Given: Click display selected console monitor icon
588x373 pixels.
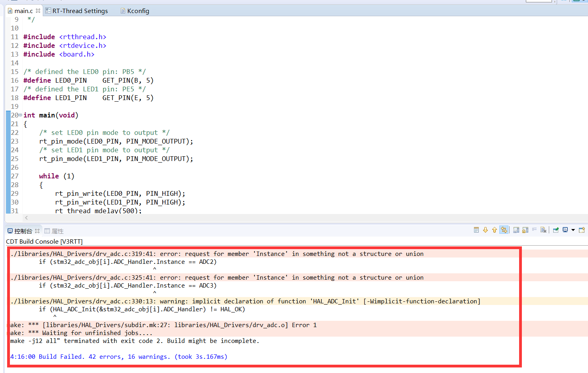Looking at the screenshot, I should pyautogui.click(x=565, y=230).
